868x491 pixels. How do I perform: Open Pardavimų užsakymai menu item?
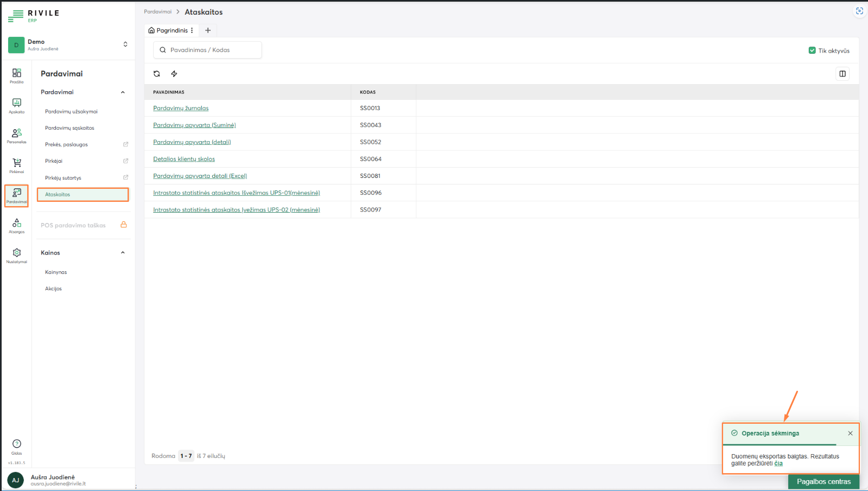[71, 112]
